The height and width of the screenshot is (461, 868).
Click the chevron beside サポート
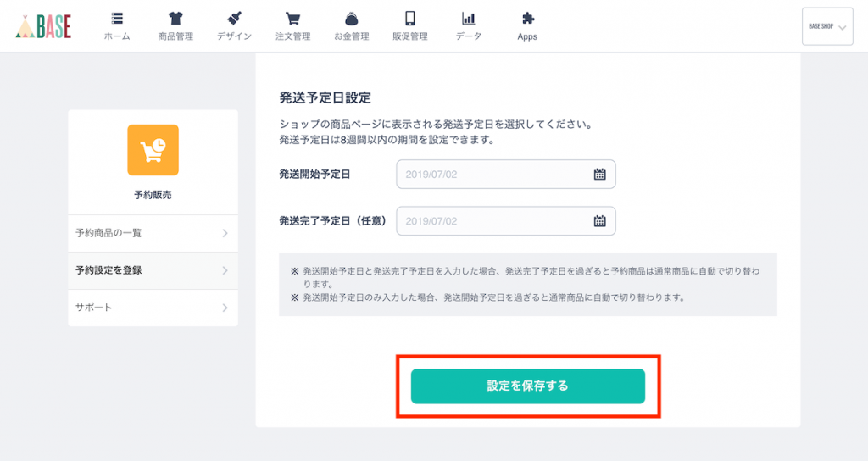coord(225,308)
